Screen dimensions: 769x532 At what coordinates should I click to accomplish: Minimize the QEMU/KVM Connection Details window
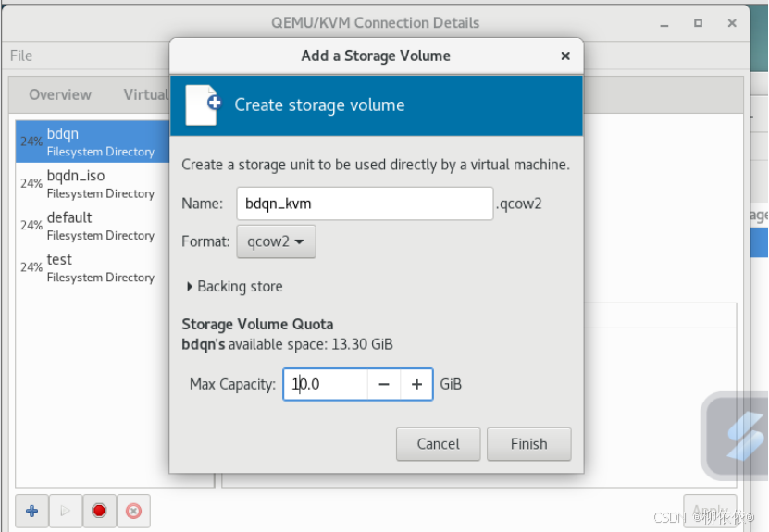[x=664, y=23]
